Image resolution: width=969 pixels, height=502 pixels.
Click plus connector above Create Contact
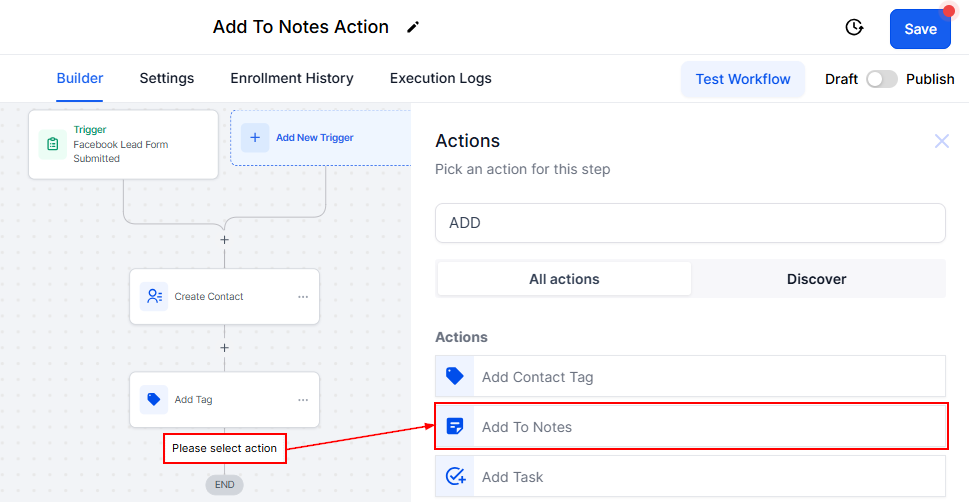coord(224,240)
